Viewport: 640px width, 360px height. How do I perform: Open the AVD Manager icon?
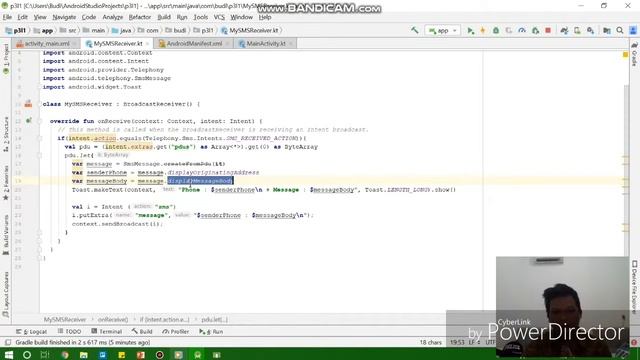pos(577,30)
